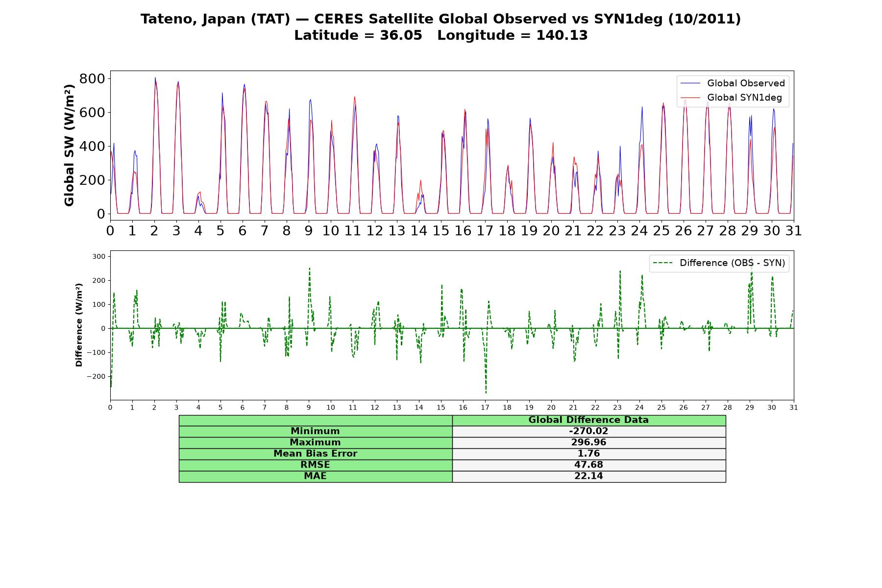Screen dimensions: 882x588
Task: Click the Latitude and Longitude subtitle text
Action: pyautogui.click(x=441, y=35)
